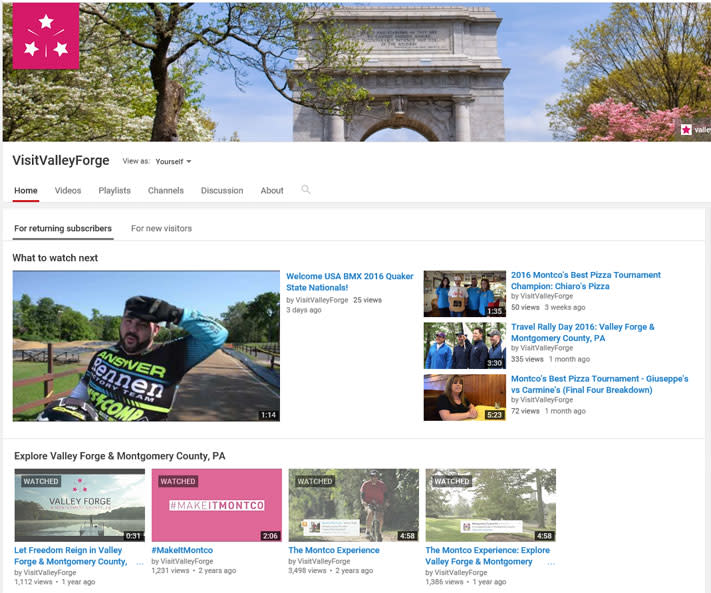The image size is (711, 593).
Task: Play the golf course 4:58 thumbnail
Action: point(491,505)
